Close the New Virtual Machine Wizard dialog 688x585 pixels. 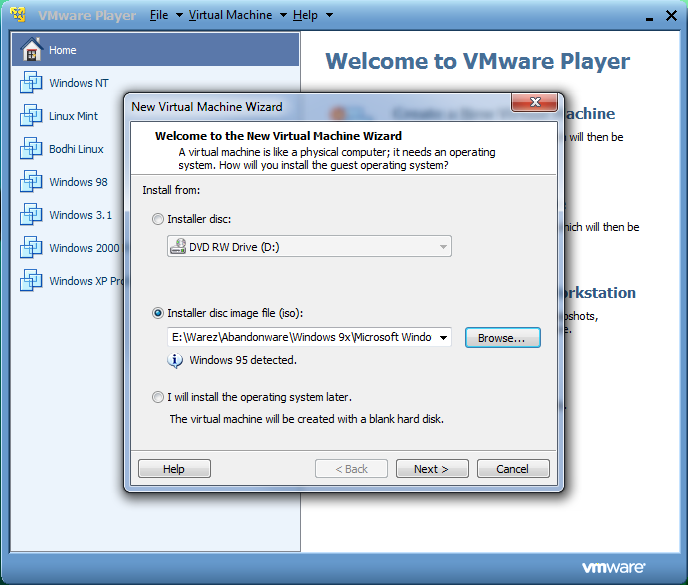(x=534, y=102)
